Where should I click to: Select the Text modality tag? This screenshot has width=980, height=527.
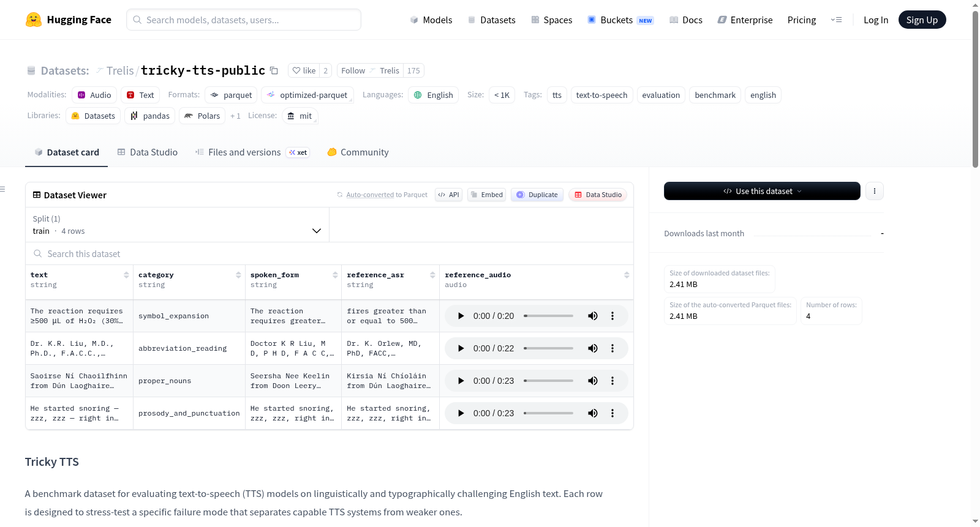(x=140, y=95)
